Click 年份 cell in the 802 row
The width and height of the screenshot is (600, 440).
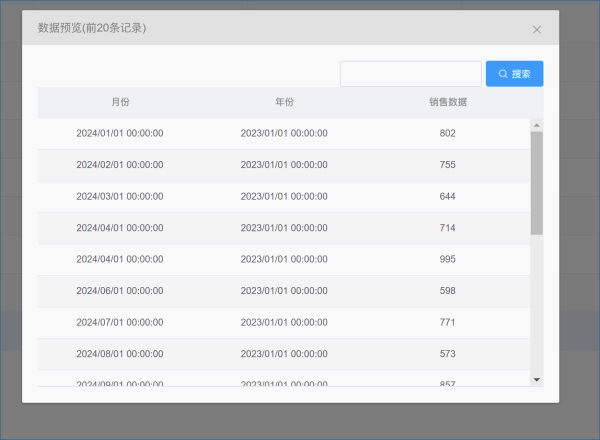point(284,133)
